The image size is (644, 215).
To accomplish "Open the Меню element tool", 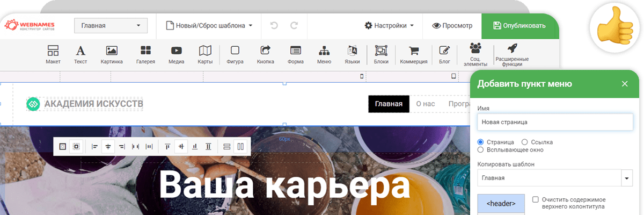I will pyautogui.click(x=324, y=55).
